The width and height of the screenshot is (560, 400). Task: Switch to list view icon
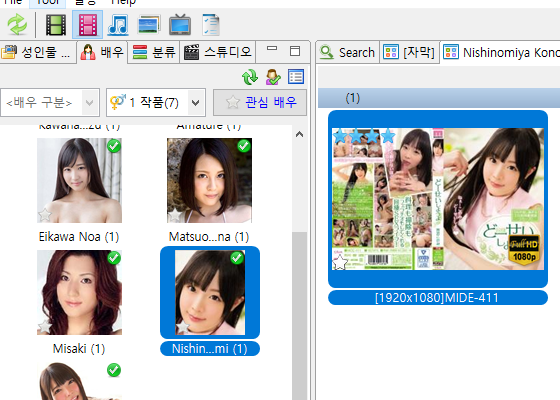[x=296, y=77]
